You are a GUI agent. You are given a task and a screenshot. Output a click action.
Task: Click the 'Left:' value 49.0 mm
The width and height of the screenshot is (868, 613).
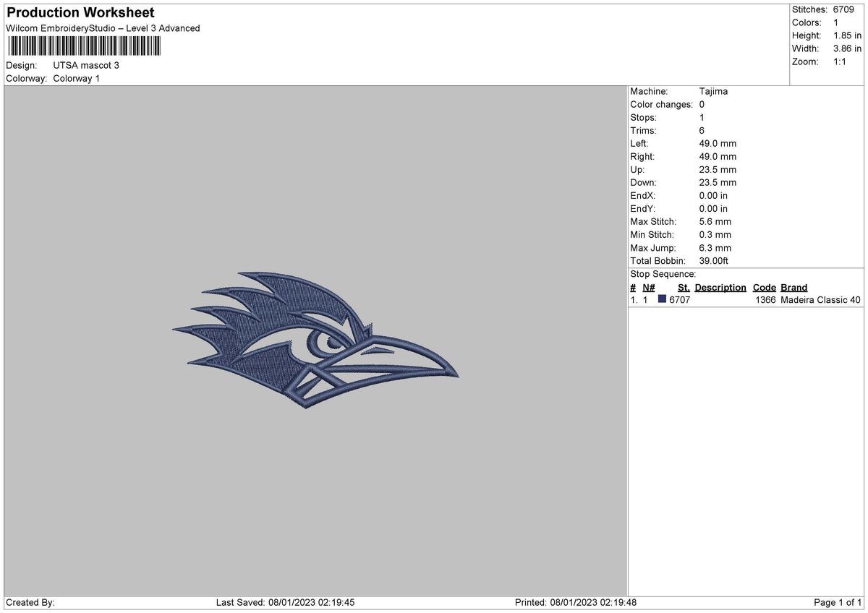tap(718, 143)
